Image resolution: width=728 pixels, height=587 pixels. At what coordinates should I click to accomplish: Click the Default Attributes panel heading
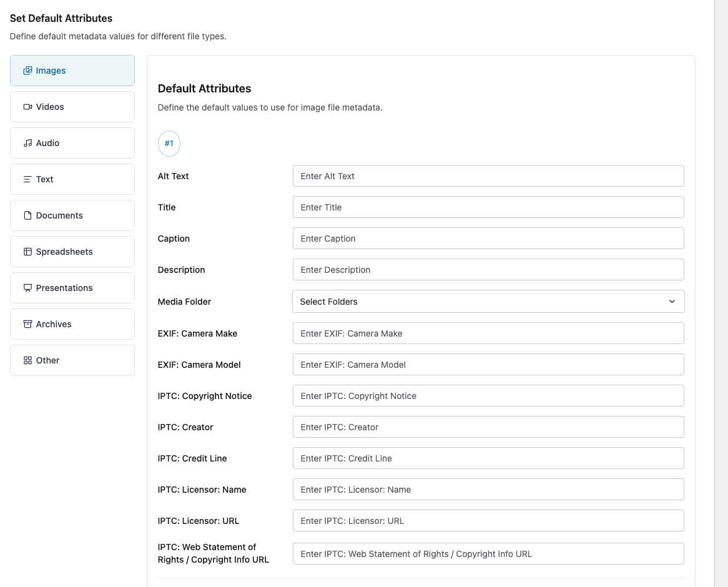click(x=204, y=89)
